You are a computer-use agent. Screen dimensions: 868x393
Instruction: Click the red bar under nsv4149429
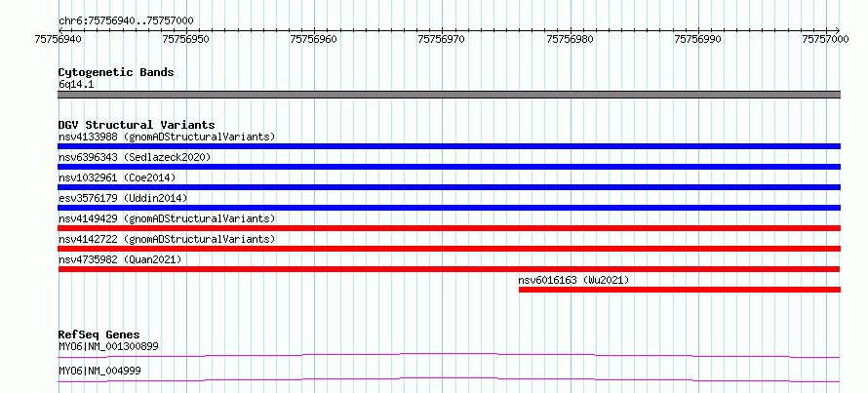tap(449, 228)
